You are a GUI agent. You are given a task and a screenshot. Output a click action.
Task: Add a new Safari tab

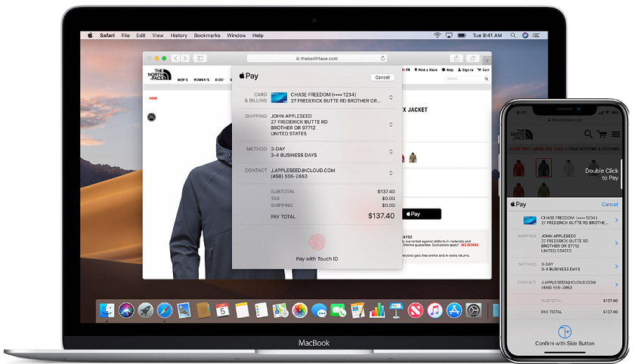487,60
